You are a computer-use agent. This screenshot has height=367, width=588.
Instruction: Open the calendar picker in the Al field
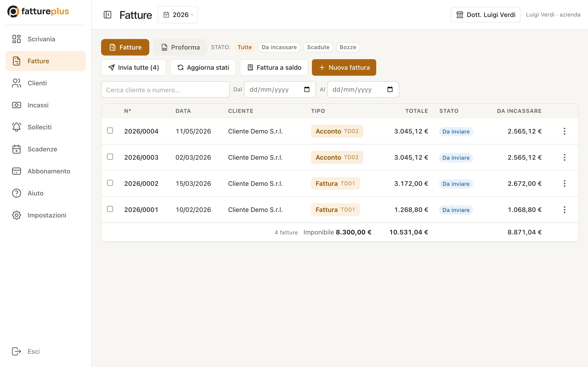pyautogui.click(x=390, y=89)
